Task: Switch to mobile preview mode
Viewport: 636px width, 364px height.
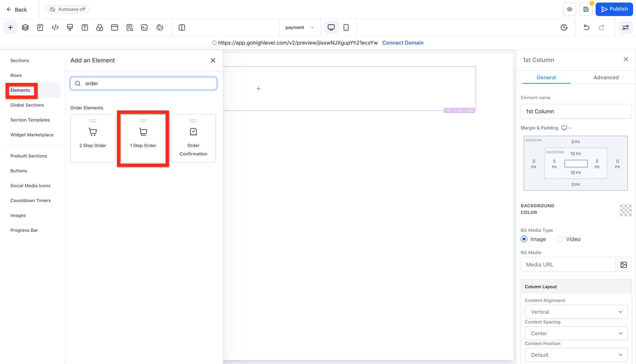Action: click(x=346, y=28)
